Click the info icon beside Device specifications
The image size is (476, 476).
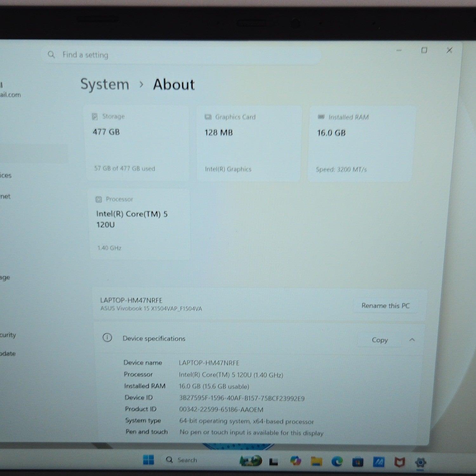[107, 337]
